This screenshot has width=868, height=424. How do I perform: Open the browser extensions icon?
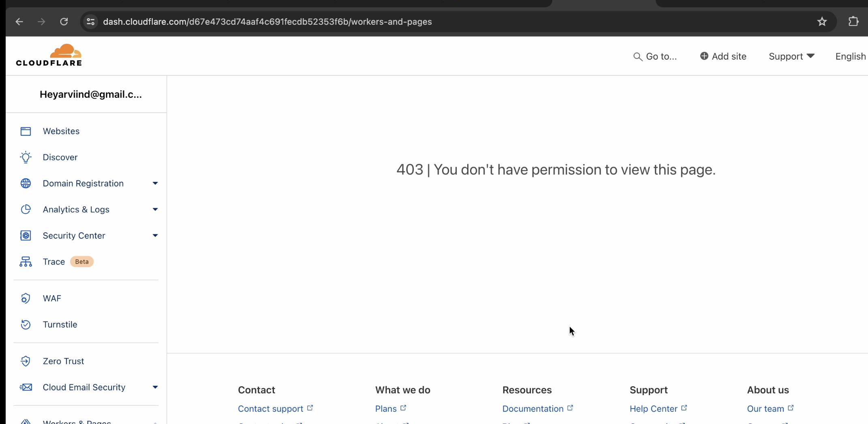click(853, 21)
